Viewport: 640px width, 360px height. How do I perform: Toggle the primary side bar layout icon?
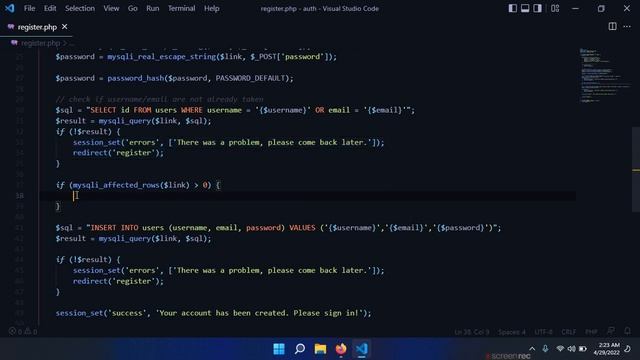[x=513, y=8]
